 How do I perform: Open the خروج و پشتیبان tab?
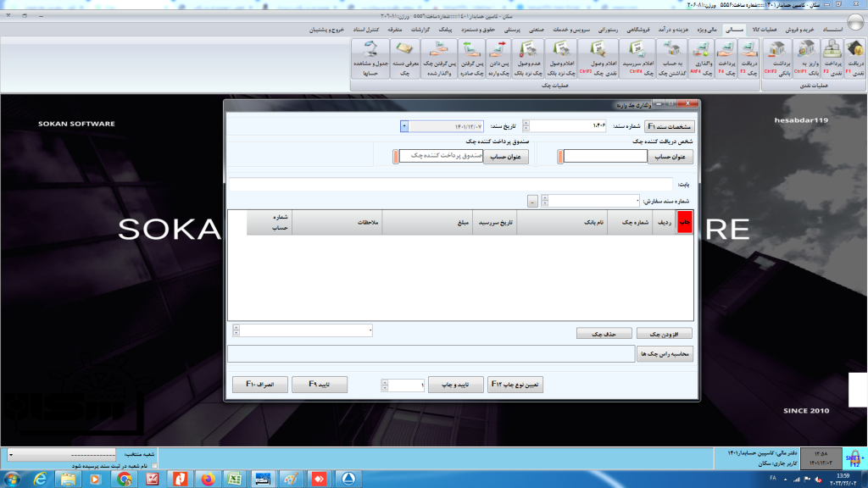[x=326, y=30]
